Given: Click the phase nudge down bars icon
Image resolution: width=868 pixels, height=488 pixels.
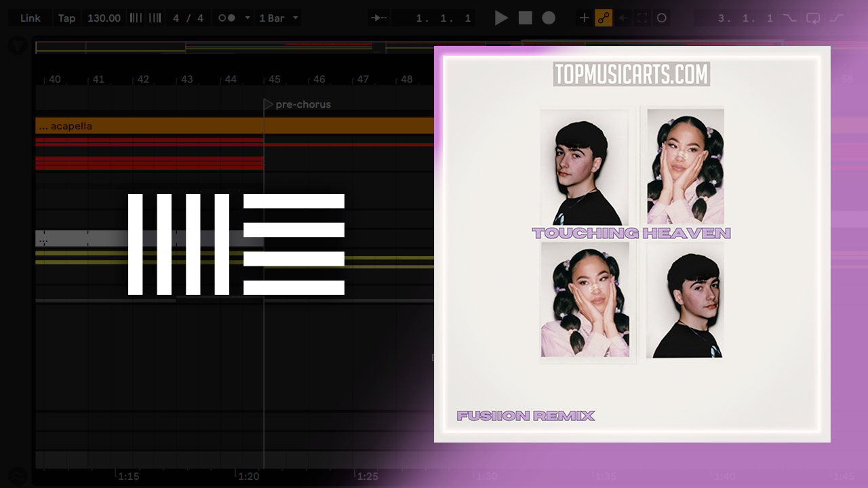Looking at the screenshot, I should (x=136, y=18).
